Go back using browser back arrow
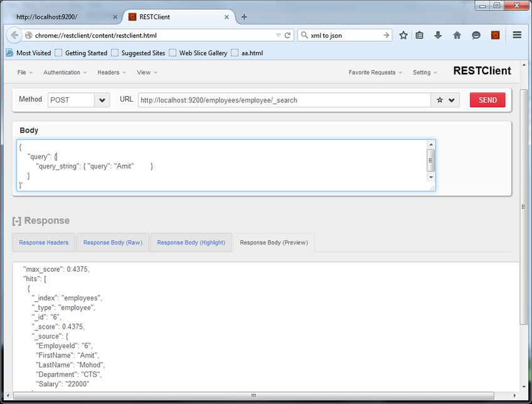The width and height of the screenshot is (532, 404). point(14,35)
